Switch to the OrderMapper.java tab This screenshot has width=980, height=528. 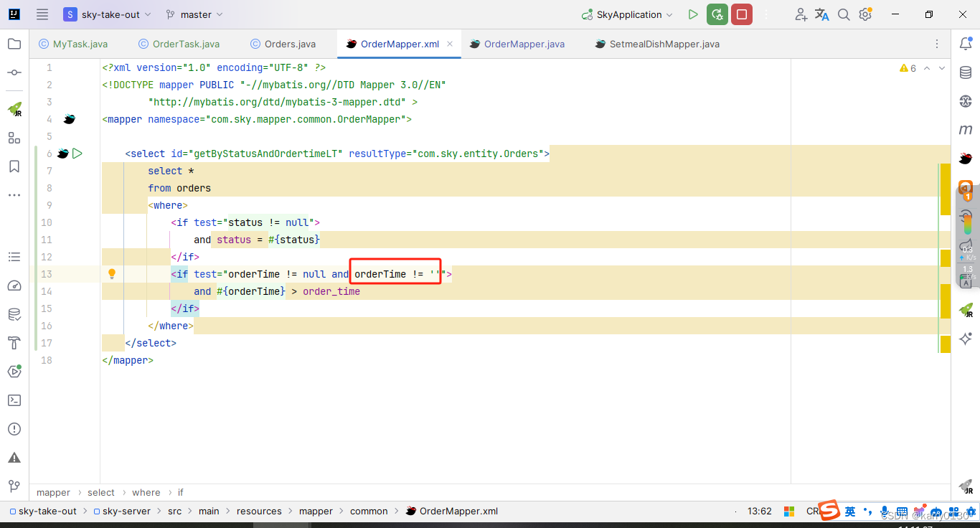523,43
